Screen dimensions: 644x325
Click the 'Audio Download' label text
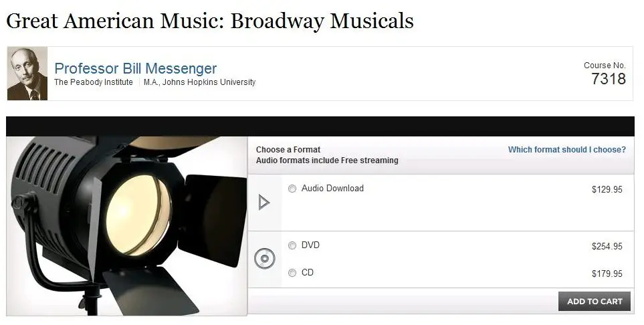[x=332, y=188]
